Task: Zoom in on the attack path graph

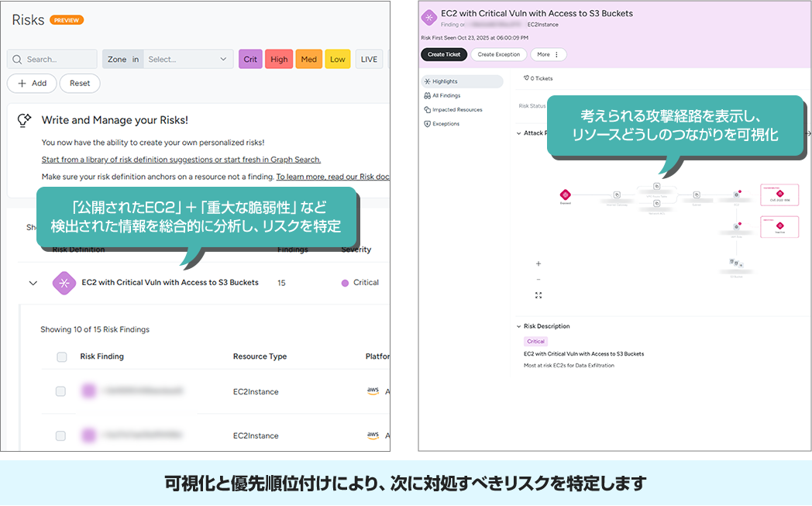Action: (x=538, y=263)
